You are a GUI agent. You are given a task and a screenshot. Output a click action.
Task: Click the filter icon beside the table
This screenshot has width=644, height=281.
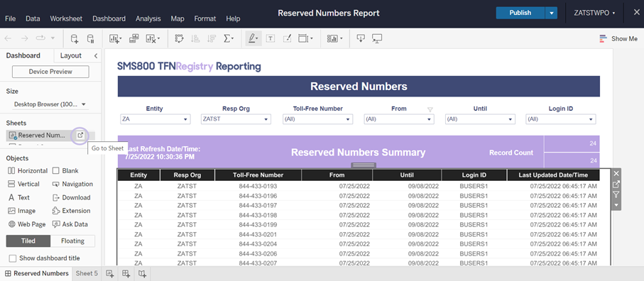tap(616, 194)
